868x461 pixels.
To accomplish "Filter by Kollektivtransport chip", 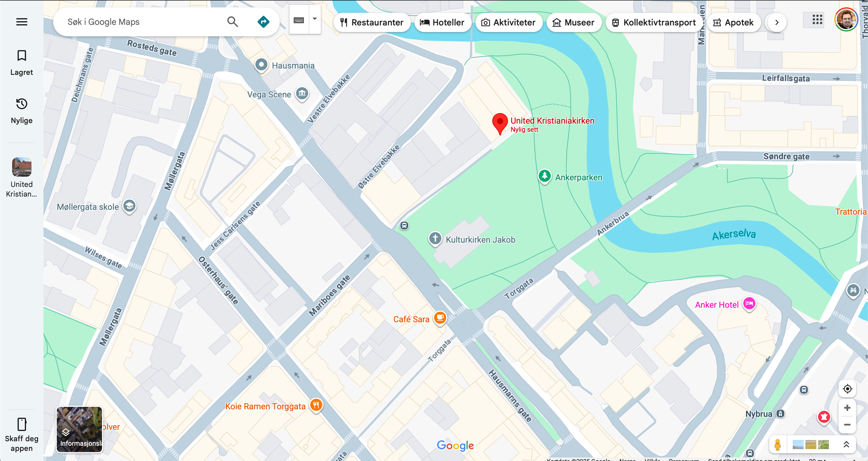I will coord(654,23).
